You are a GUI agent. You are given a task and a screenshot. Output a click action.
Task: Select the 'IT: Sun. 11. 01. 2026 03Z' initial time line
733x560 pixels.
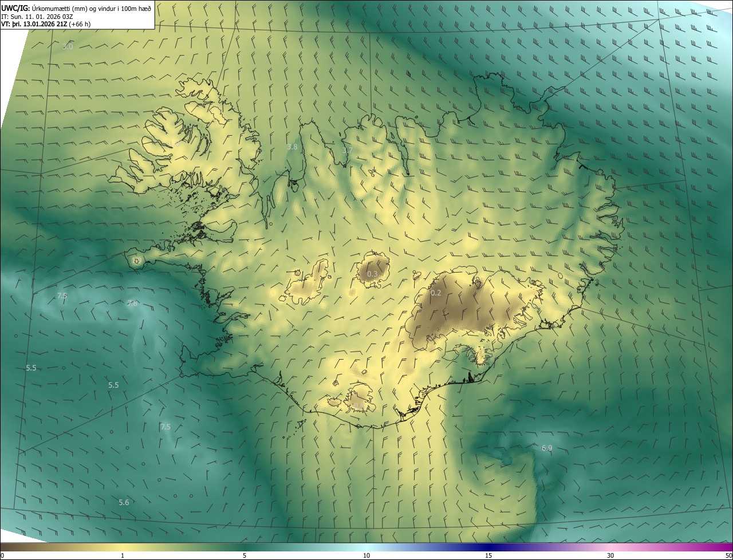click(37, 16)
